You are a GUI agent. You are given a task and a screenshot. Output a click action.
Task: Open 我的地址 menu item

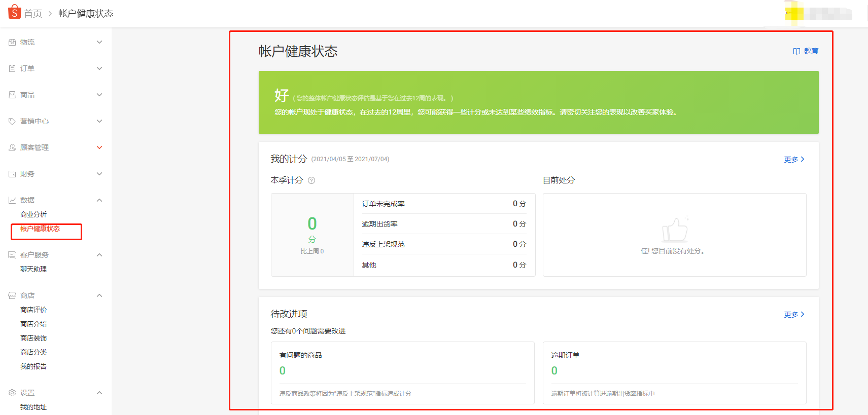[x=33, y=407]
